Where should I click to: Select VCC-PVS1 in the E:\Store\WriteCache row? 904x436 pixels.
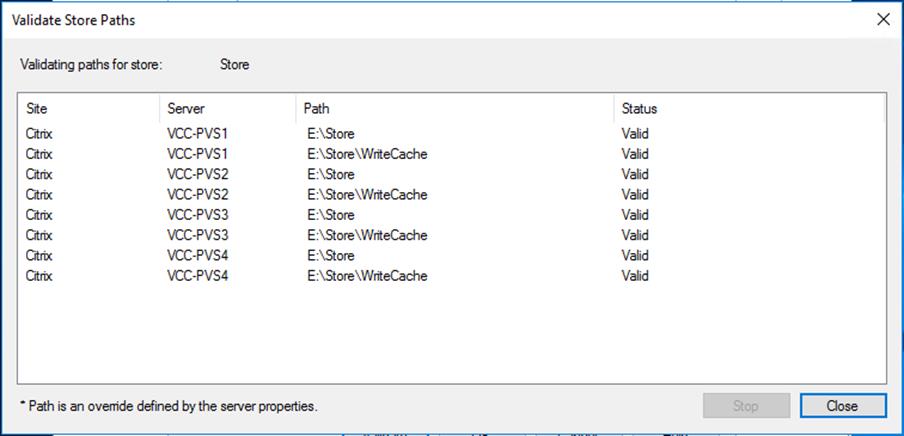(x=198, y=154)
